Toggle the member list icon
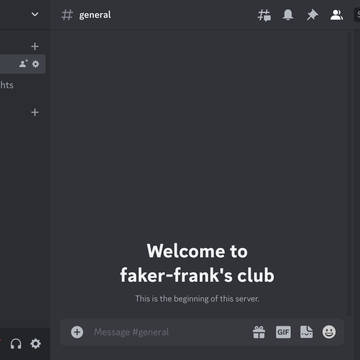This screenshot has width=360, height=360. coord(336,15)
